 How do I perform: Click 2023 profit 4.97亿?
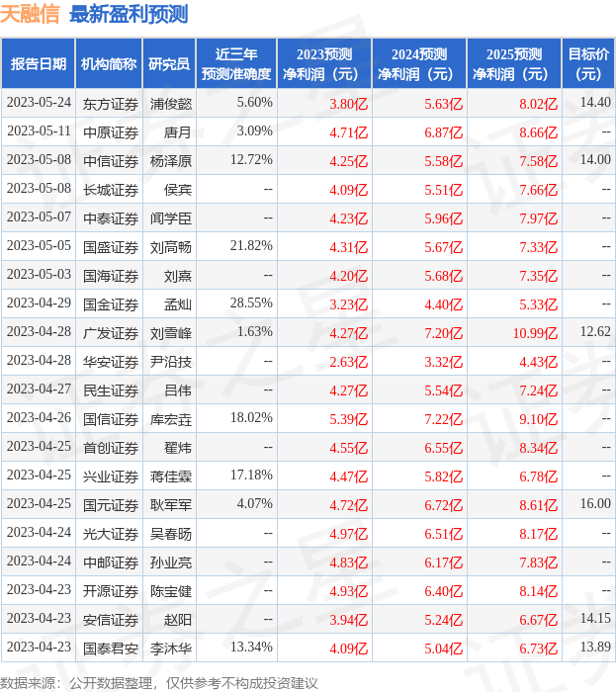tap(349, 534)
